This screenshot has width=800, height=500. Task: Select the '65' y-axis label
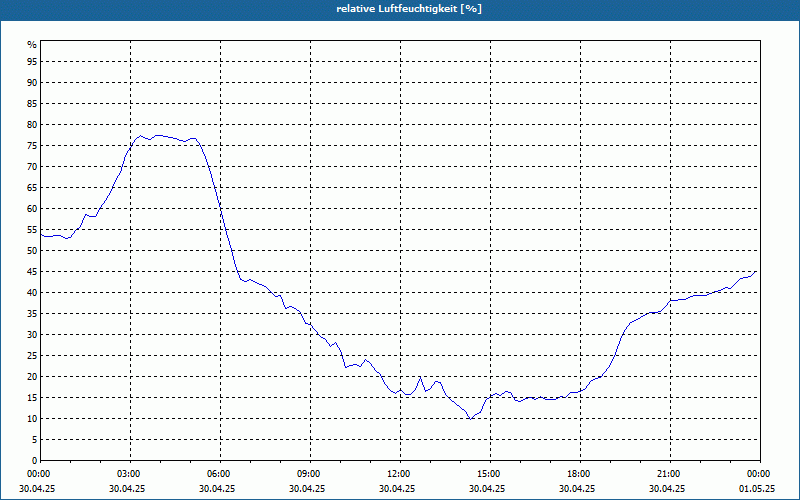coord(32,188)
